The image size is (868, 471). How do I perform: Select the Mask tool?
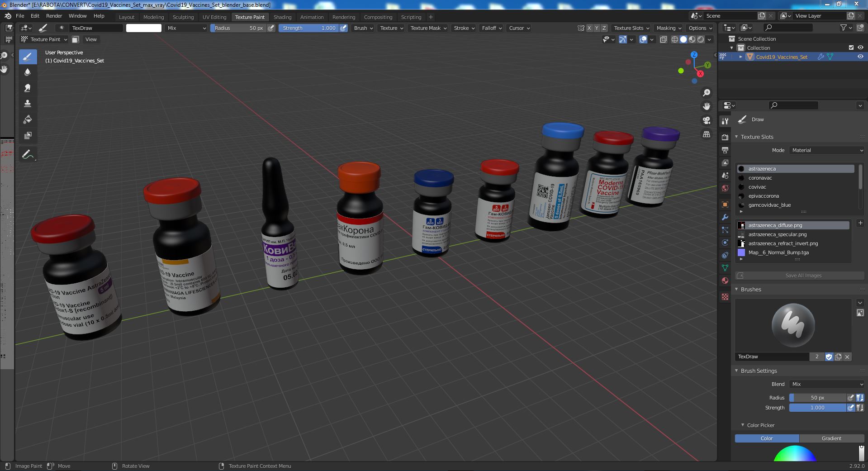tap(28, 135)
